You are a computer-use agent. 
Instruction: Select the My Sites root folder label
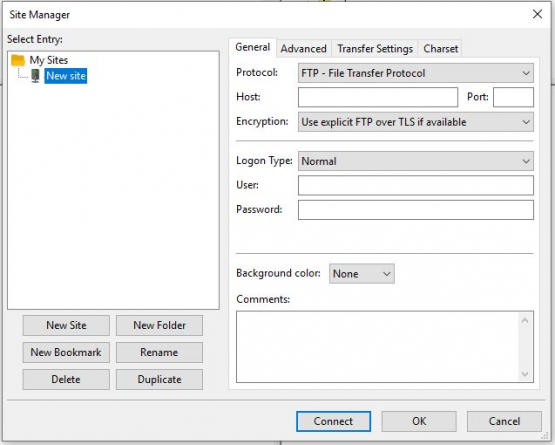point(48,60)
